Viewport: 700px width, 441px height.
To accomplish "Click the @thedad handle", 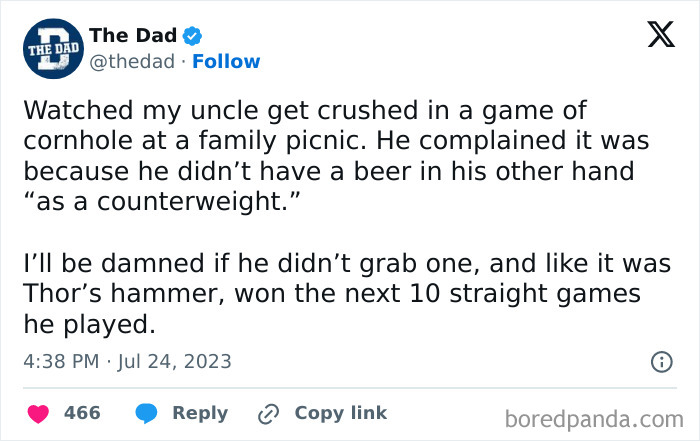I will click(131, 61).
